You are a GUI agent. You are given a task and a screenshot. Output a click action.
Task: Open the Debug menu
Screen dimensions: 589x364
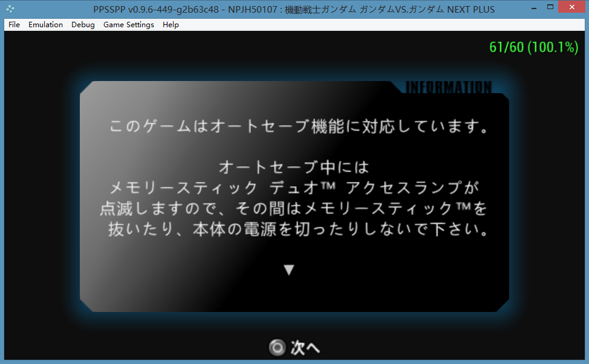tap(83, 25)
